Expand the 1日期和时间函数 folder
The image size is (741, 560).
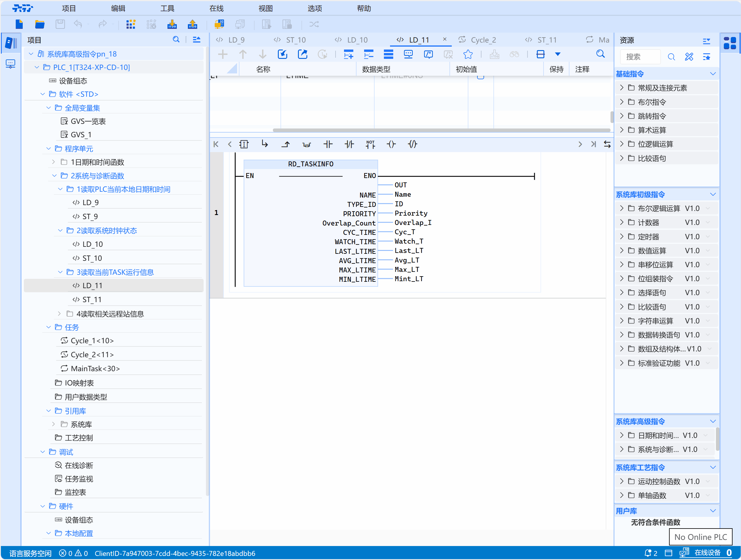coord(54,162)
